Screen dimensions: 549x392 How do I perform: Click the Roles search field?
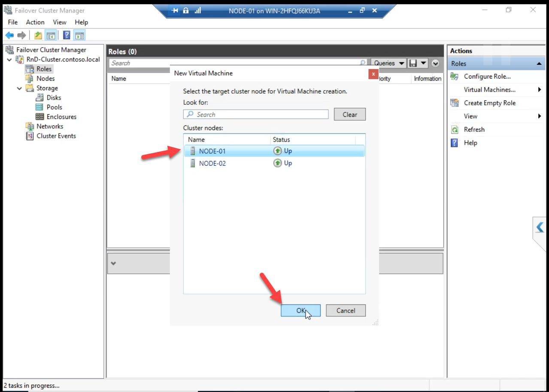238,63
